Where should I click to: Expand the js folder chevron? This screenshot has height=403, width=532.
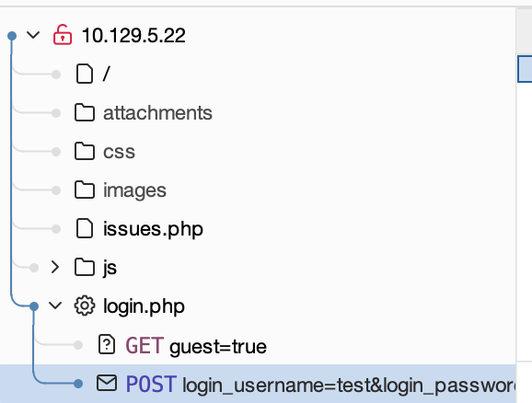pyautogui.click(x=55, y=268)
